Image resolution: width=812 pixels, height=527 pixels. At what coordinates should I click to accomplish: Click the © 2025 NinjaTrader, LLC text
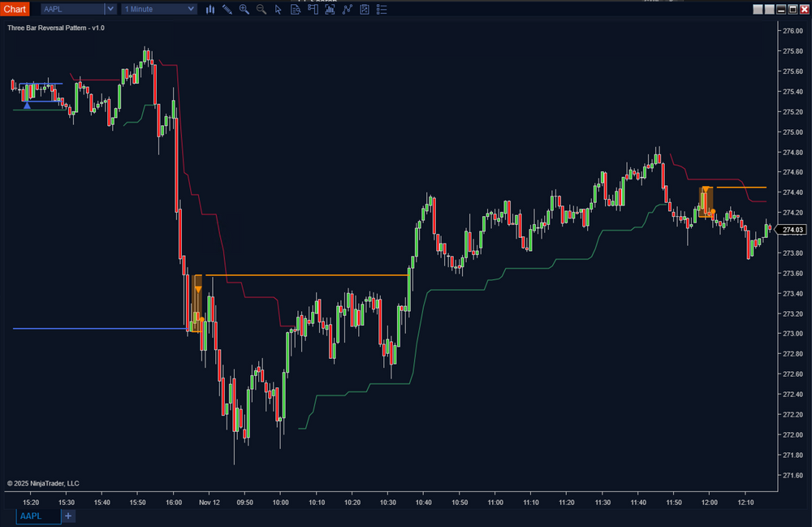tap(45, 483)
